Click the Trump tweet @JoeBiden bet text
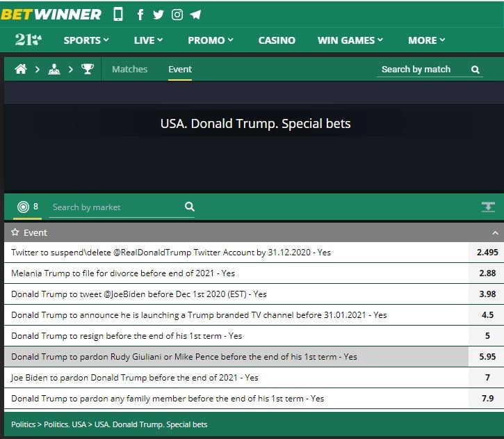 [139, 294]
